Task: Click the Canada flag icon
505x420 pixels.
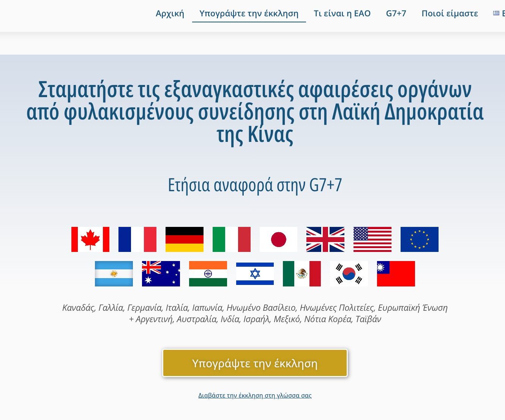Action: coord(90,239)
